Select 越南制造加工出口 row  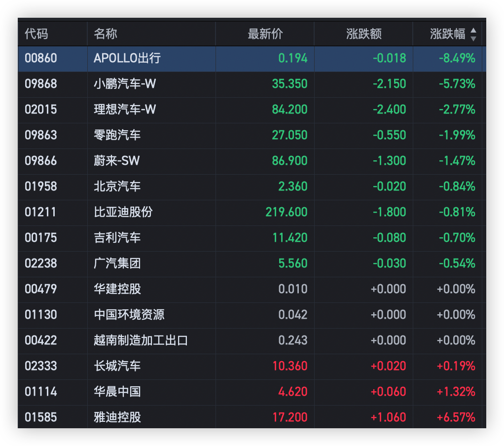252,340
